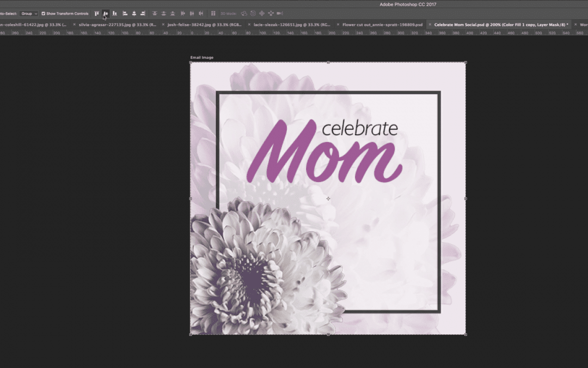Switch to Flower cut out_annie-spratt psd tab

tap(383, 25)
